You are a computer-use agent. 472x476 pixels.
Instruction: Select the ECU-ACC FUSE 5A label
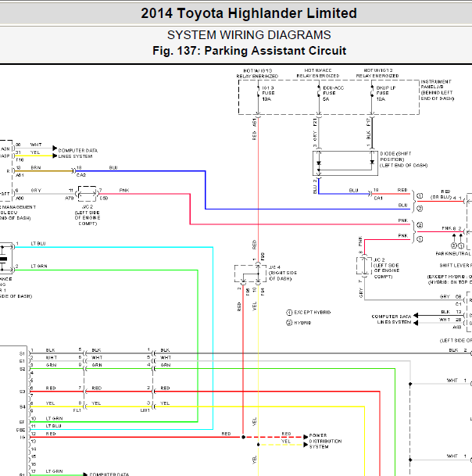333,94
